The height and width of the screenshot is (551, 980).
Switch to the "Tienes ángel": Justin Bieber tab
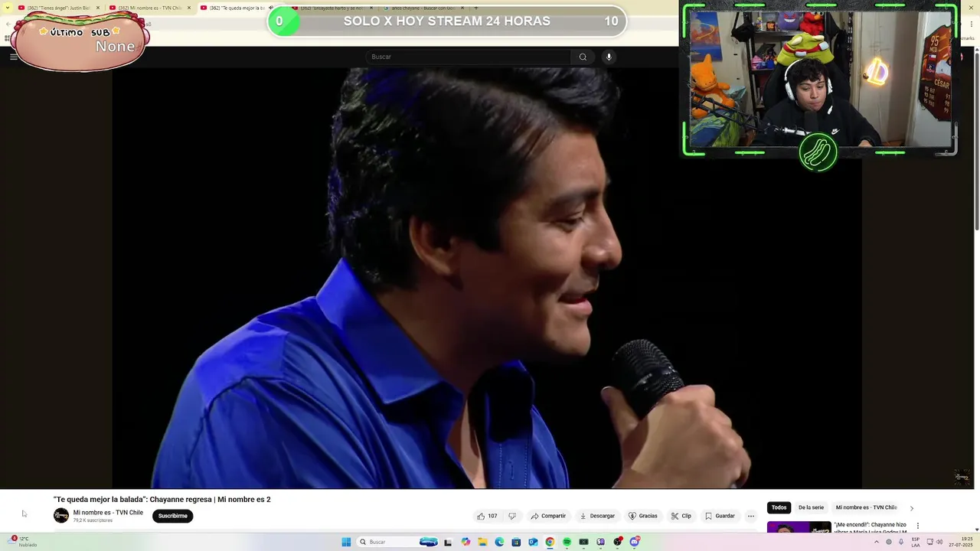tap(60, 8)
